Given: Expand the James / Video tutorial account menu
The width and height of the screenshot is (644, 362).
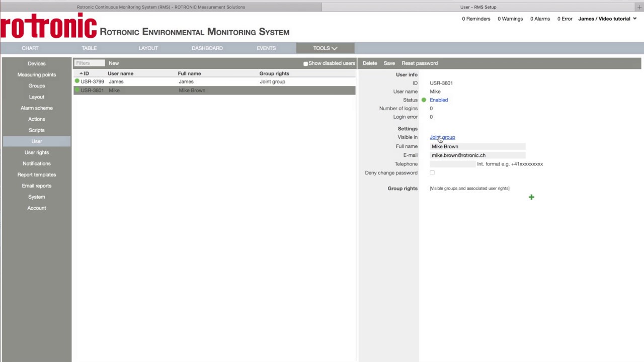Looking at the screenshot, I should coord(607,19).
